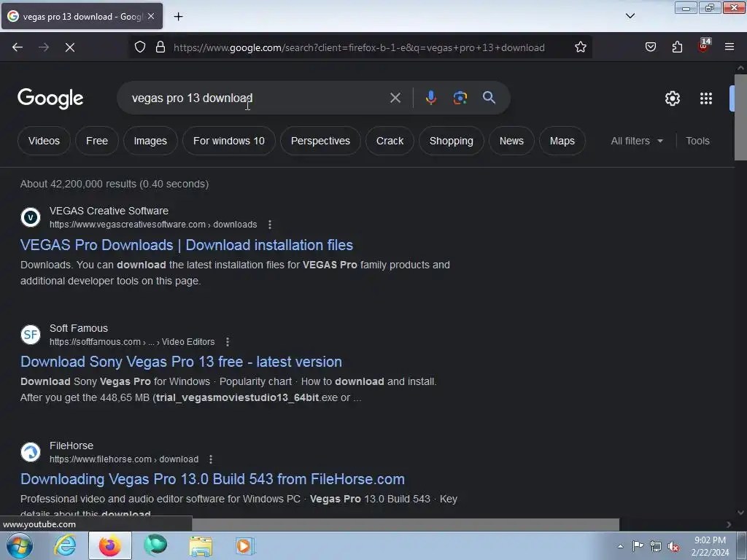Open the search Tools button
The image size is (747, 560).
coord(697,141)
